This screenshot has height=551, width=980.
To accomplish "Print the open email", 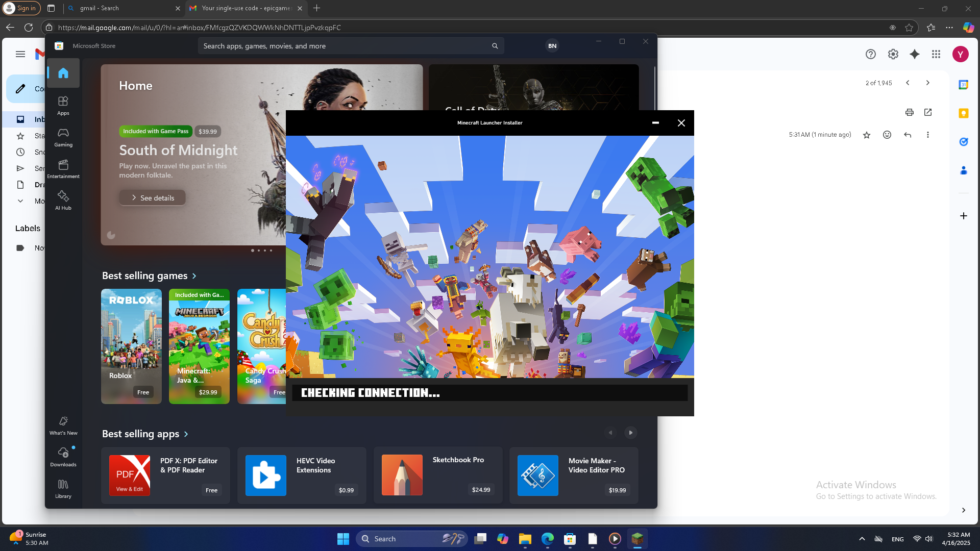I will (x=910, y=112).
